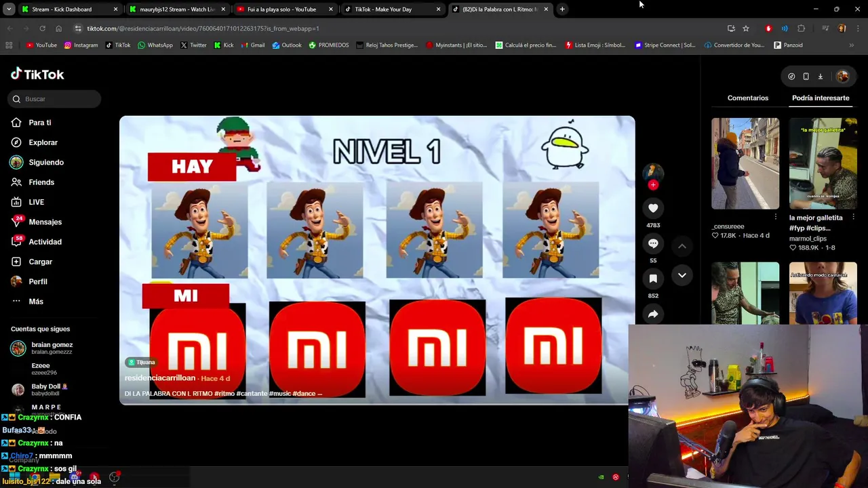Open options for _censureee video
Viewport: 868px width, 488px height.
click(x=776, y=217)
